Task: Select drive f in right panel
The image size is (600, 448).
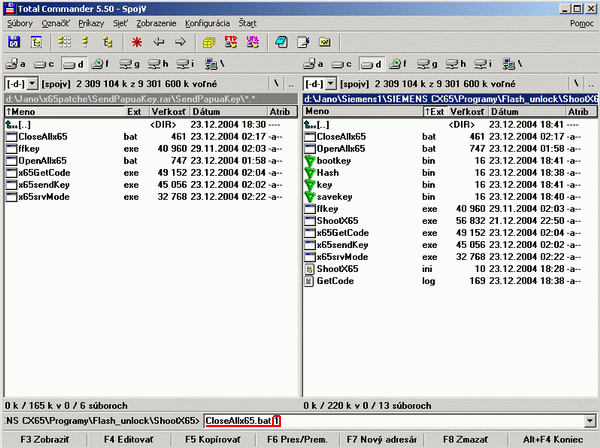Action: point(398,64)
